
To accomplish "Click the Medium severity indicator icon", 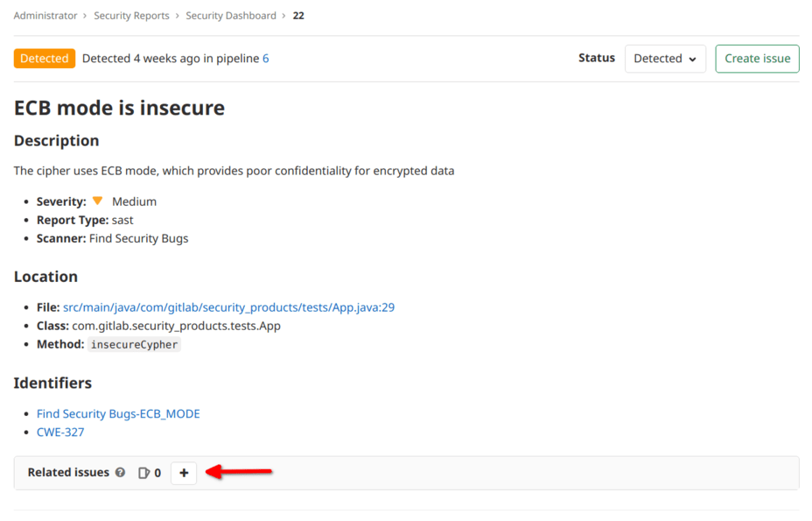I will pyautogui.click(x=97, y=201).
